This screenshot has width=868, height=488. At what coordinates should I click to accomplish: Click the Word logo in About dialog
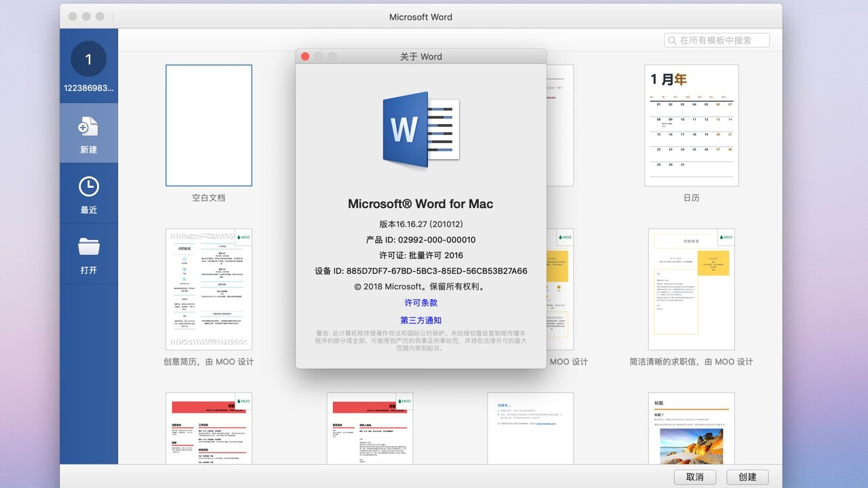pyautogui.click(x=421, y=129)
